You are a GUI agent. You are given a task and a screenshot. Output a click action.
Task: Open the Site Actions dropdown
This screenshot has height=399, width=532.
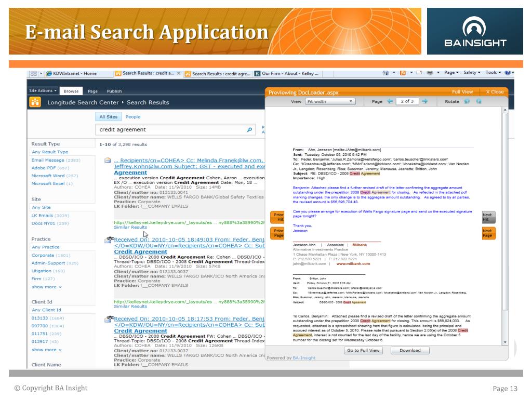(43, 90)
